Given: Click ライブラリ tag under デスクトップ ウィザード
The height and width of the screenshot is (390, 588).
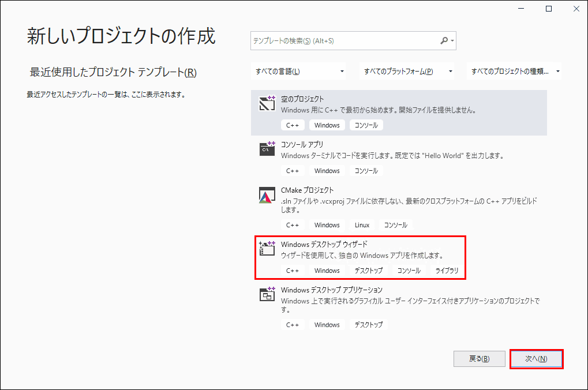Looking at the screenshot, I should [x=447, y=271].
